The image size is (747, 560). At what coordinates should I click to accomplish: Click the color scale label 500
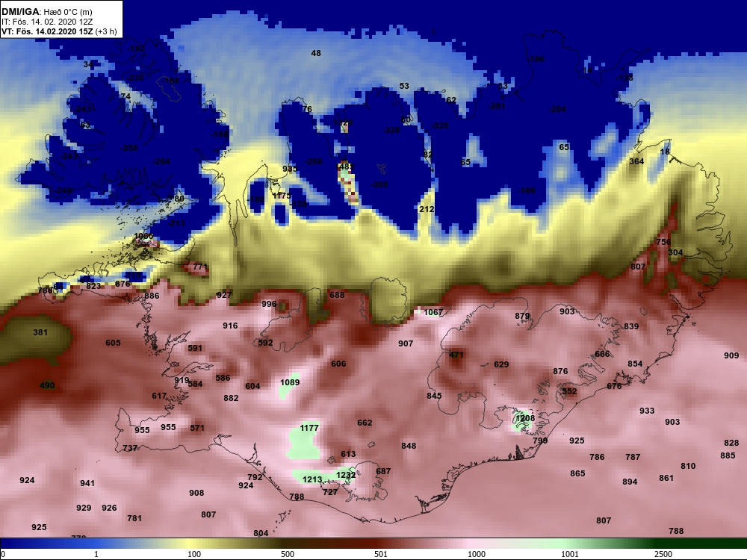coord(288,554)
